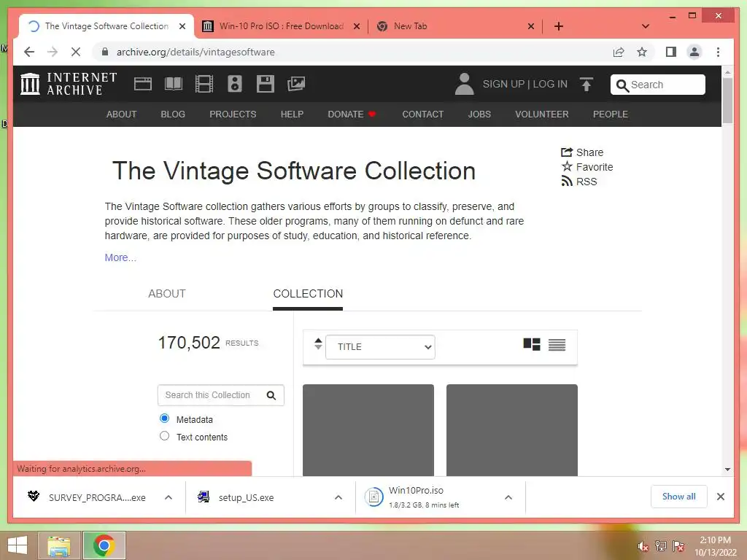The width and height of the screenshot is (747, 560).
Task: Open Chrome side panel
Action: pos(671,52)
